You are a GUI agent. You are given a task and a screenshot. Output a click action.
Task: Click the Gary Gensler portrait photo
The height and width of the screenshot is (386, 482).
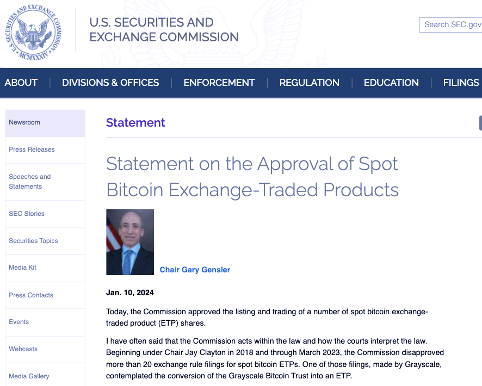coord(130,242)
